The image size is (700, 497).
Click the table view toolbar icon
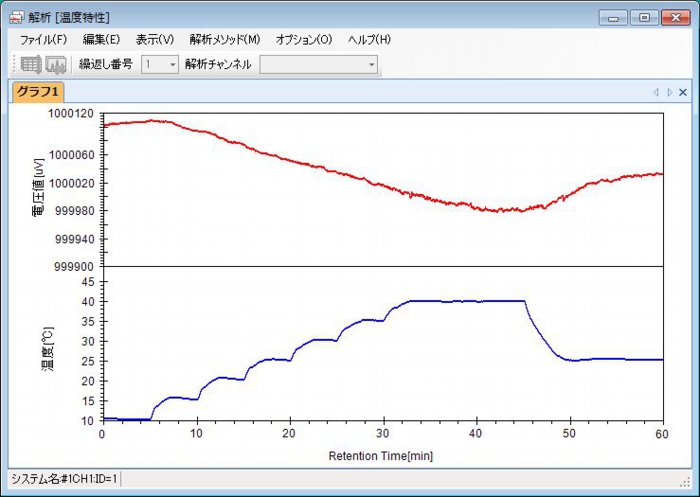tap(31, 65)
